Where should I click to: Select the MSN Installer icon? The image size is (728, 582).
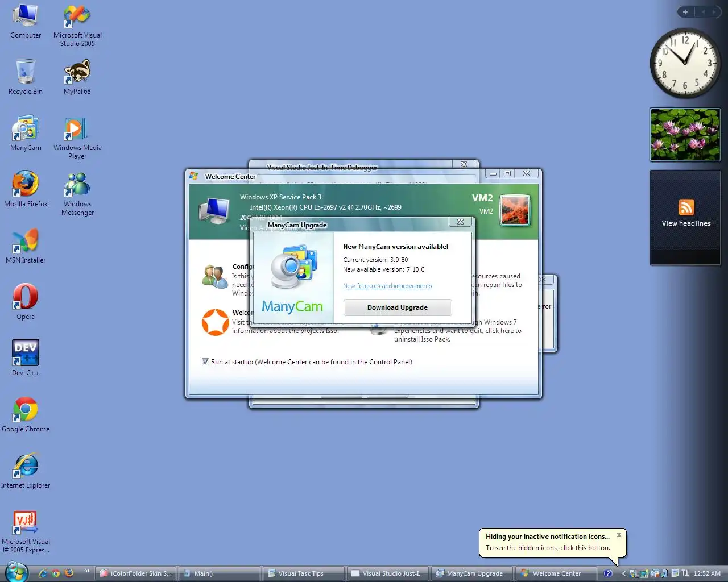pos(26,246)
